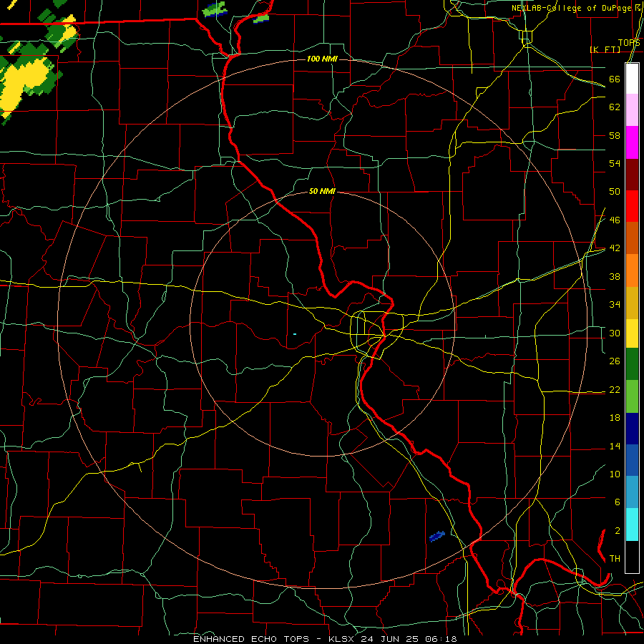Click the navy blue legend swatch

[632, 429]
